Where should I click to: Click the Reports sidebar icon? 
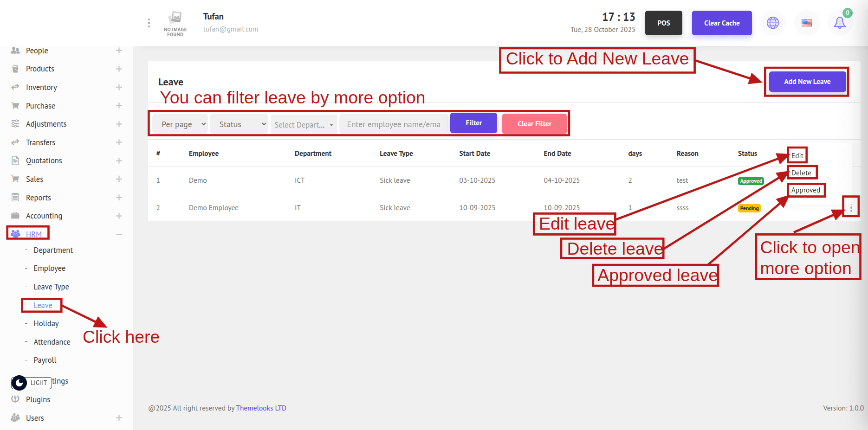(x=15, y=198)
